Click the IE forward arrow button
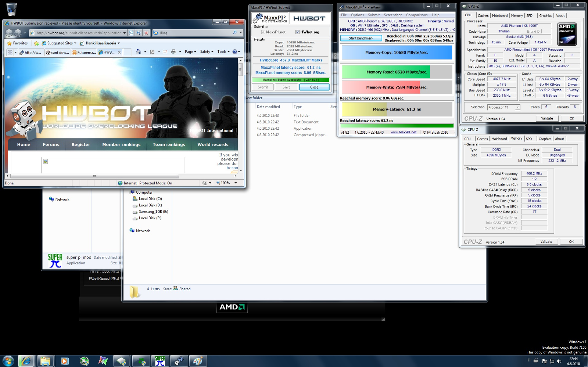The image size is (588, 367). click(18, 33)
